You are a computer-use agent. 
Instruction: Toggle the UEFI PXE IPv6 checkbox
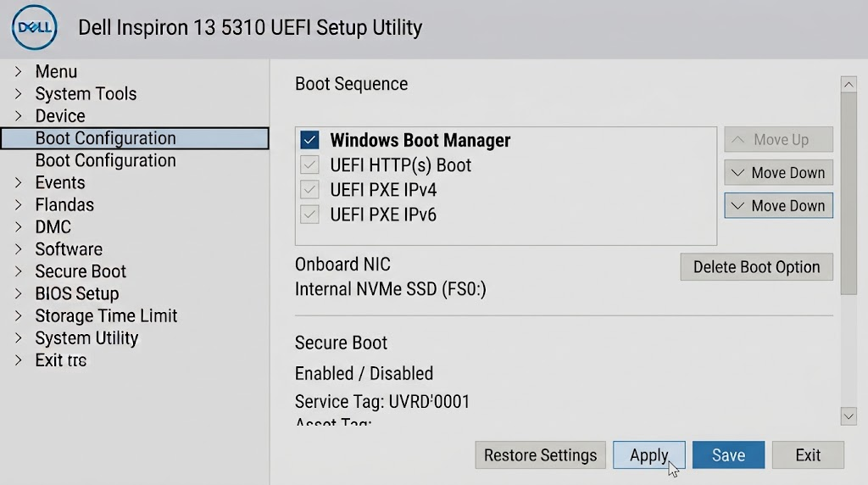tap(310, 215)
